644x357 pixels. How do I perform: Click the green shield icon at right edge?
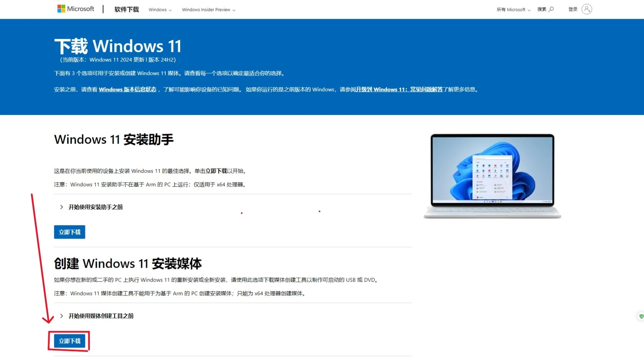[x=641, y=316]
